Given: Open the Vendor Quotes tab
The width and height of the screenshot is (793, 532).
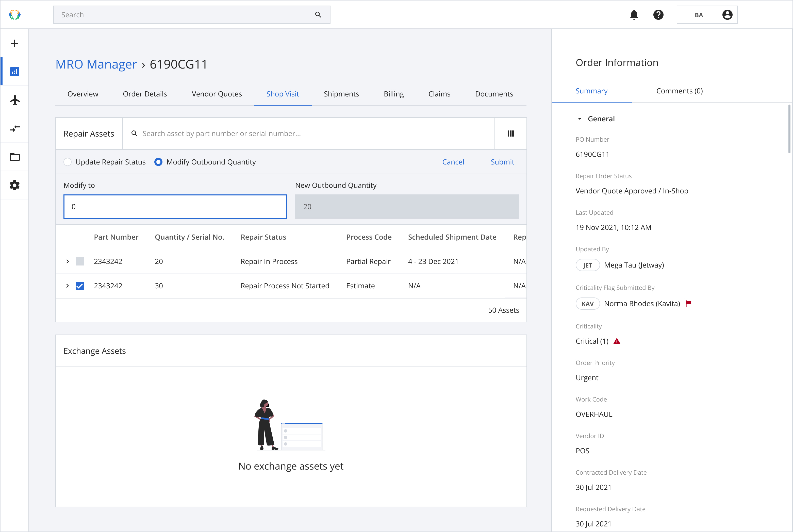Looking at the screenshot, I should click(x=217, y=94).
